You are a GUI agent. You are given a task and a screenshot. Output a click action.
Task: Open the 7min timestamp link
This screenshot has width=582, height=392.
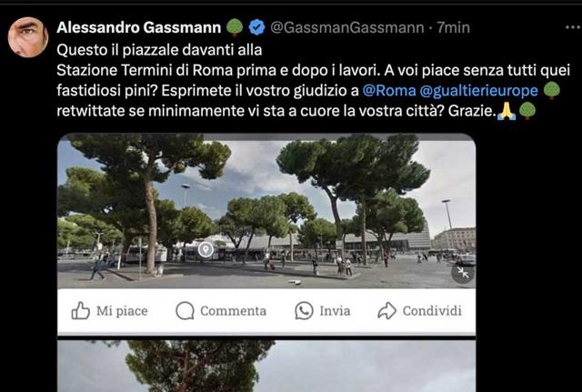point(453,27)
